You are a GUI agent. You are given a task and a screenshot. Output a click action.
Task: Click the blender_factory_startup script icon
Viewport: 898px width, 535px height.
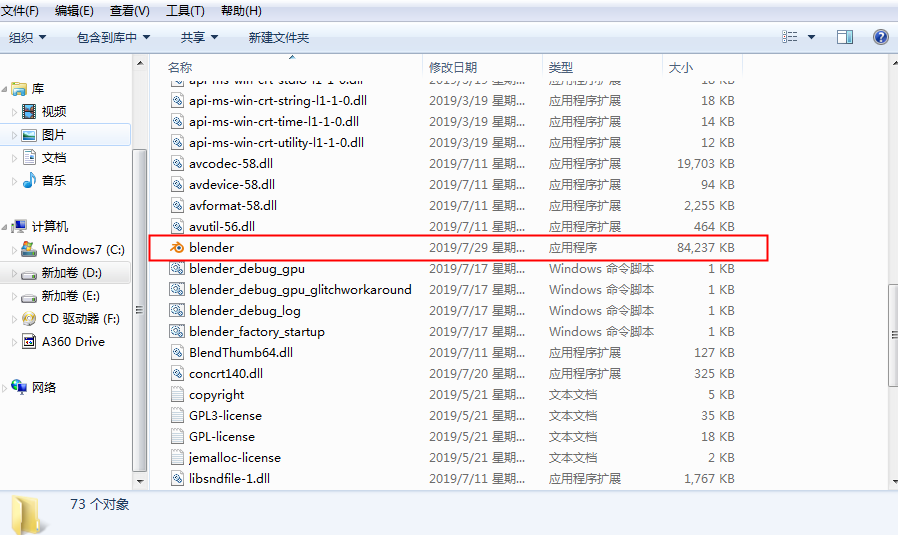177,332
